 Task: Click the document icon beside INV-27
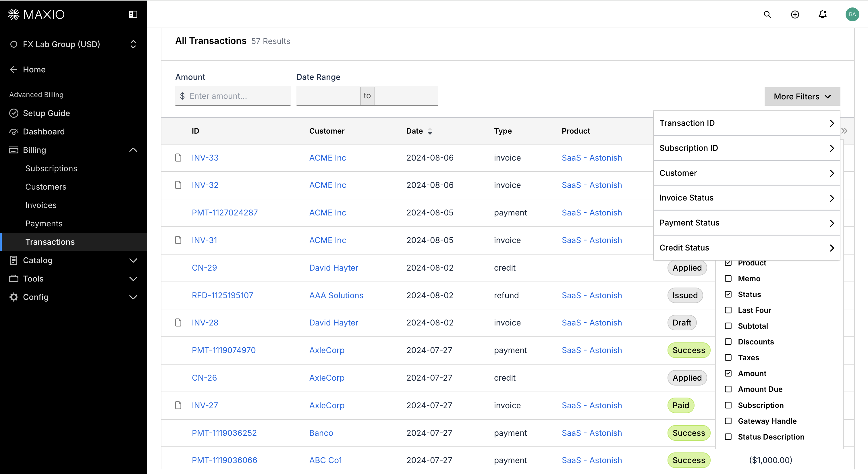(x=178, y=405)
